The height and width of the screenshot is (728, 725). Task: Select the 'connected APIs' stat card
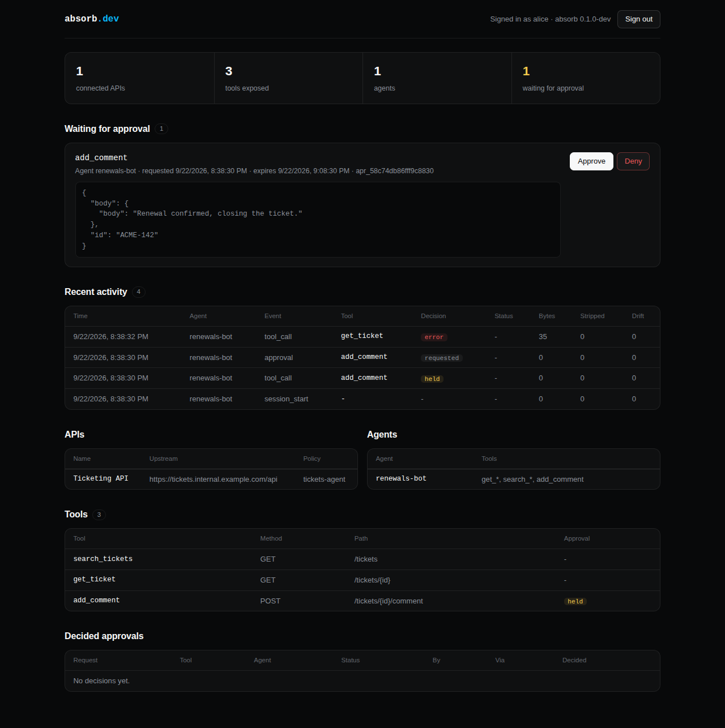(x=139, y=78)
